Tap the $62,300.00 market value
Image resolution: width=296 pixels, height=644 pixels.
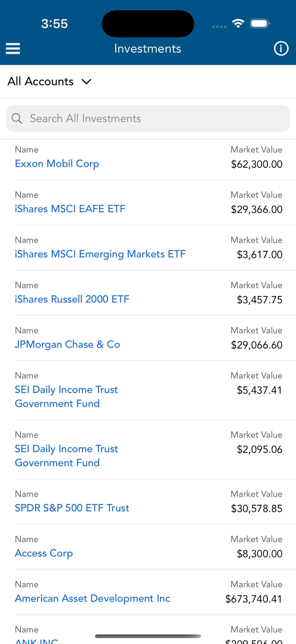tap(257, 164)
